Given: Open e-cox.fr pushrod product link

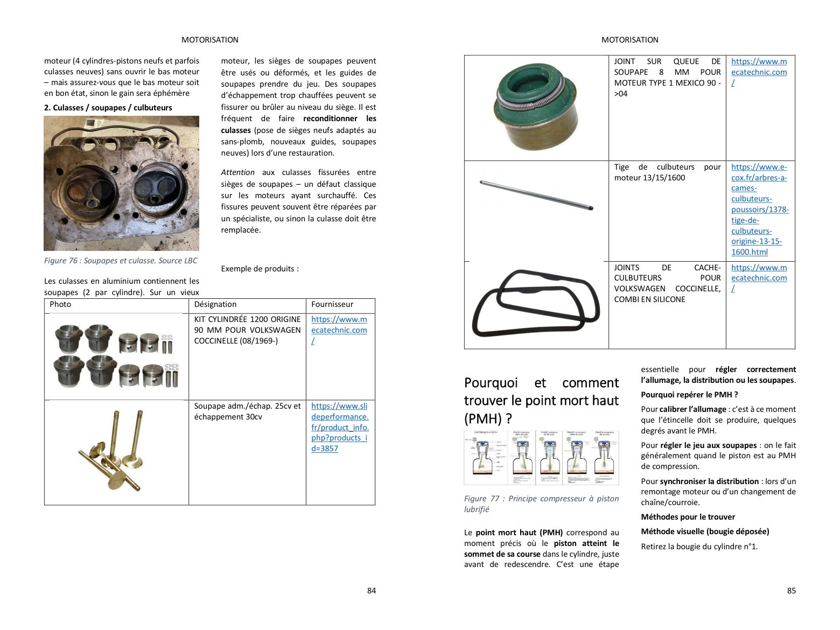Looking at the screenshot, I should (x=760, y=209).
